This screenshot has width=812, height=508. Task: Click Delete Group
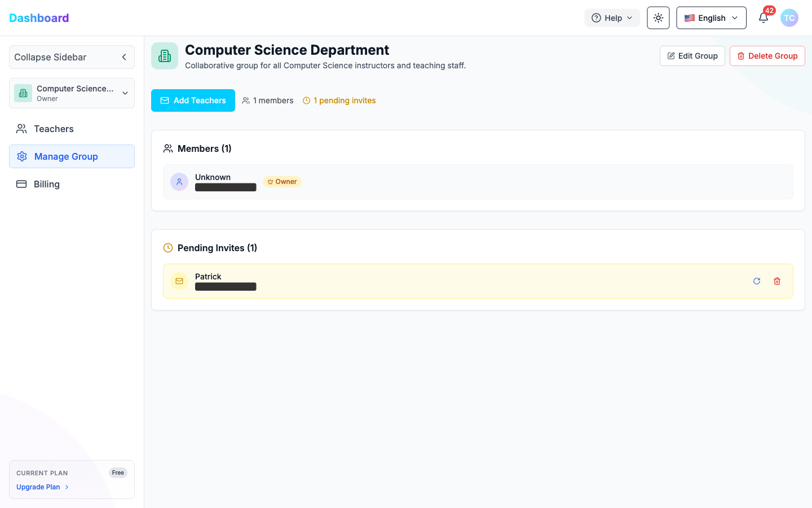click(767, 55)
